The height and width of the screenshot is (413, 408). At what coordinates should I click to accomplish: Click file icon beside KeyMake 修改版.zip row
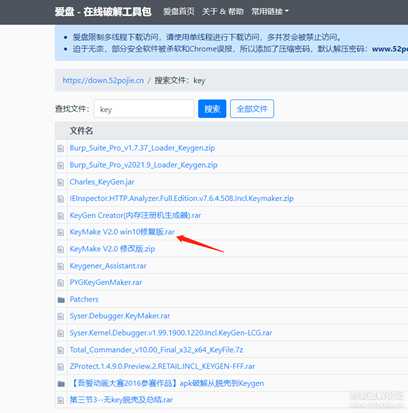(x=61, y=249)
